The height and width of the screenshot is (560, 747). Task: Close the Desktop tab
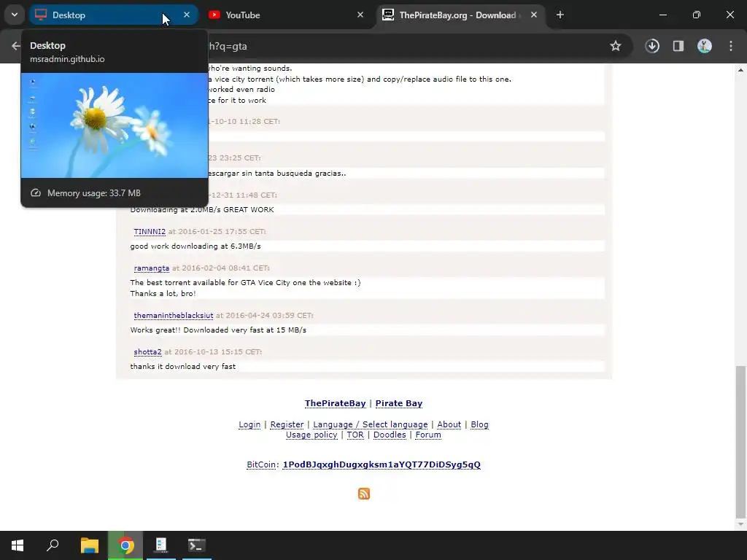click(187, 15)
